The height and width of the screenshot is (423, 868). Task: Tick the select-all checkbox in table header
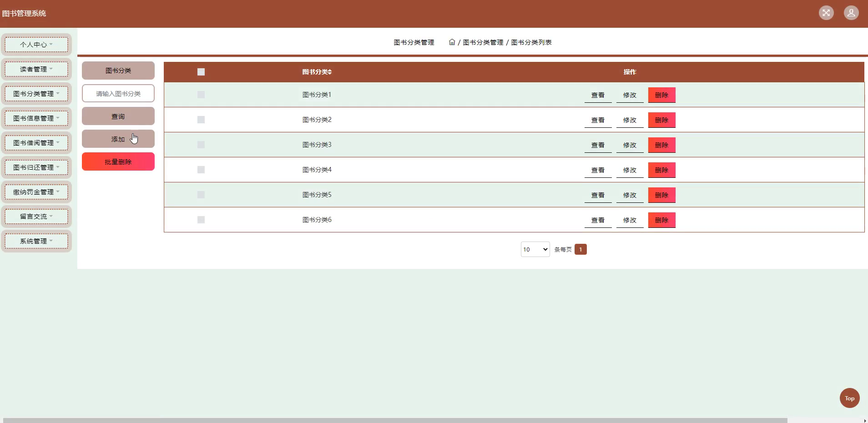tap(201, 72)
